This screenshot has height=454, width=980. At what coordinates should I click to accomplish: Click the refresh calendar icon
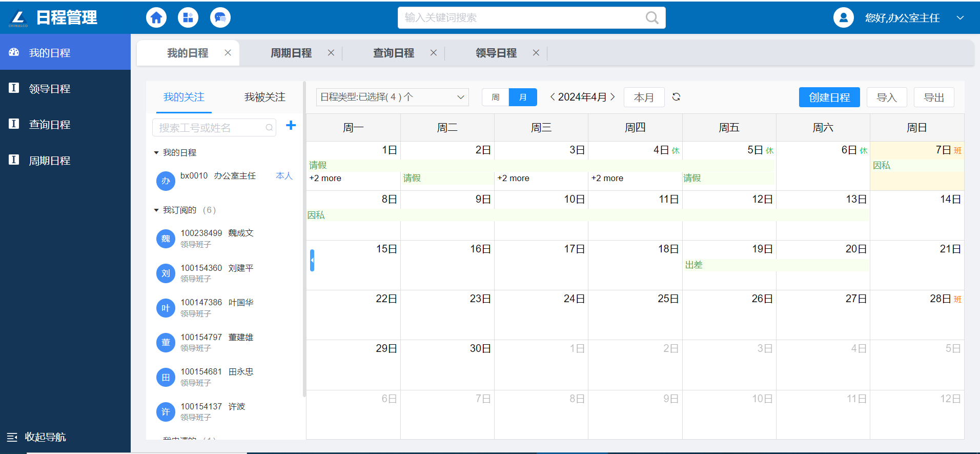click(676, 97)
